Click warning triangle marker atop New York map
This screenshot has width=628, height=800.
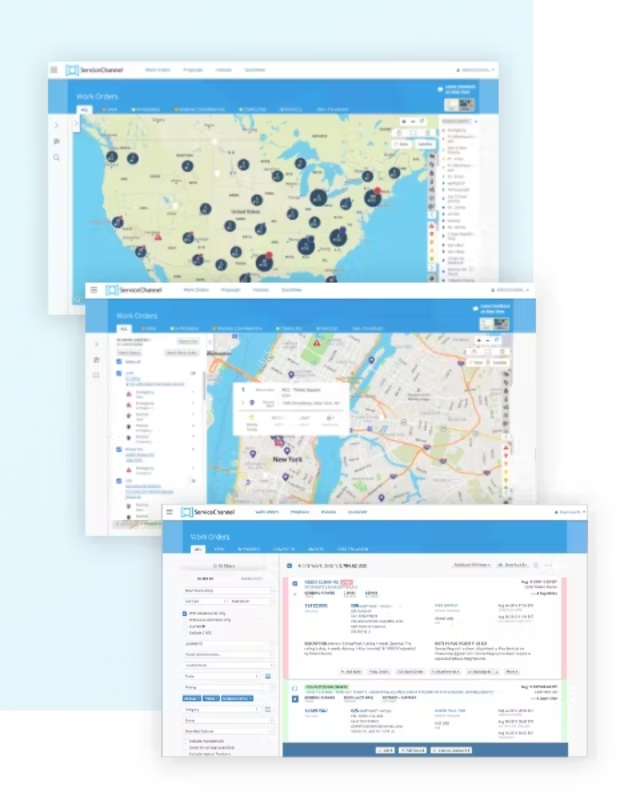pos(317,343)
